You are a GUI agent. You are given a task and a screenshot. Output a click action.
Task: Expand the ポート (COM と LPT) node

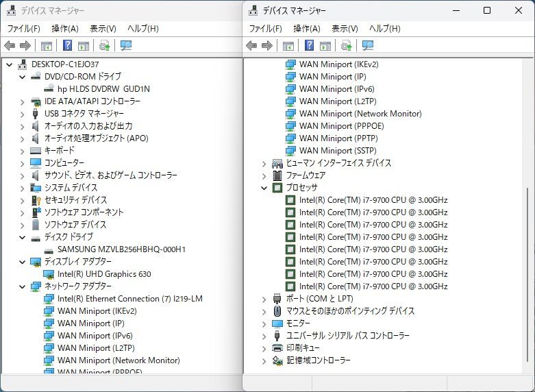point(264,299)
